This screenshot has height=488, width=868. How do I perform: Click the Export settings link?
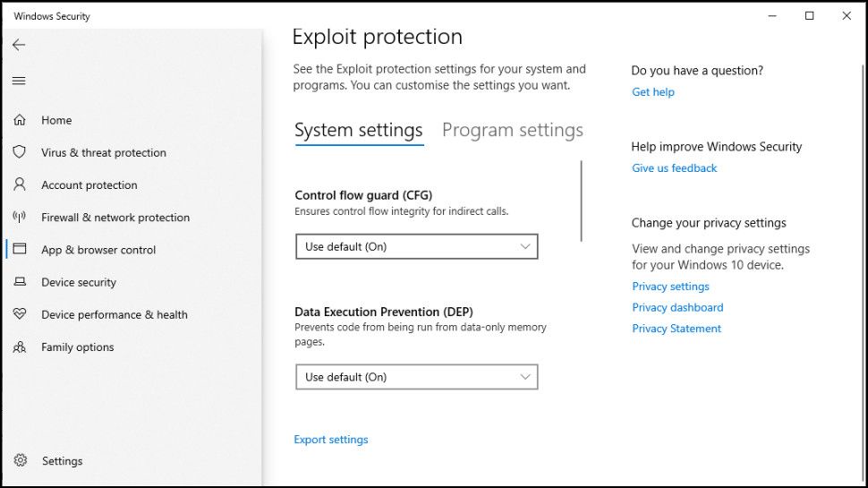click(330, 440)
